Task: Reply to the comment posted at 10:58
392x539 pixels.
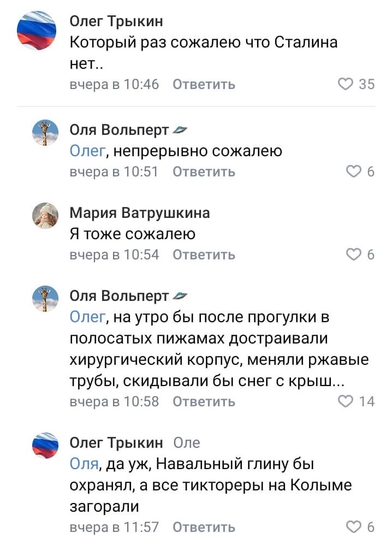Action: pos(204,402)
